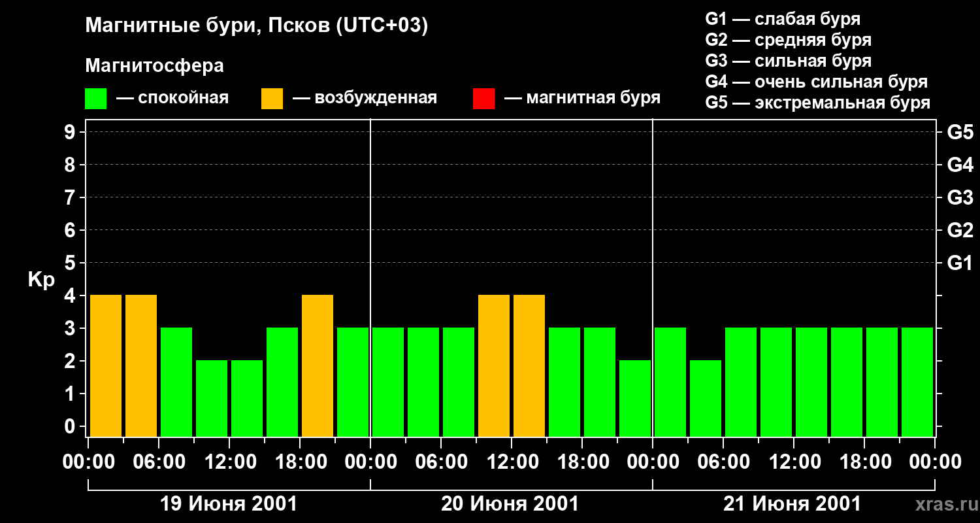Select the green bar for 21 Июня 00:00–03:00
Screen dimensions: 980x523
click(x=670, y=382)
